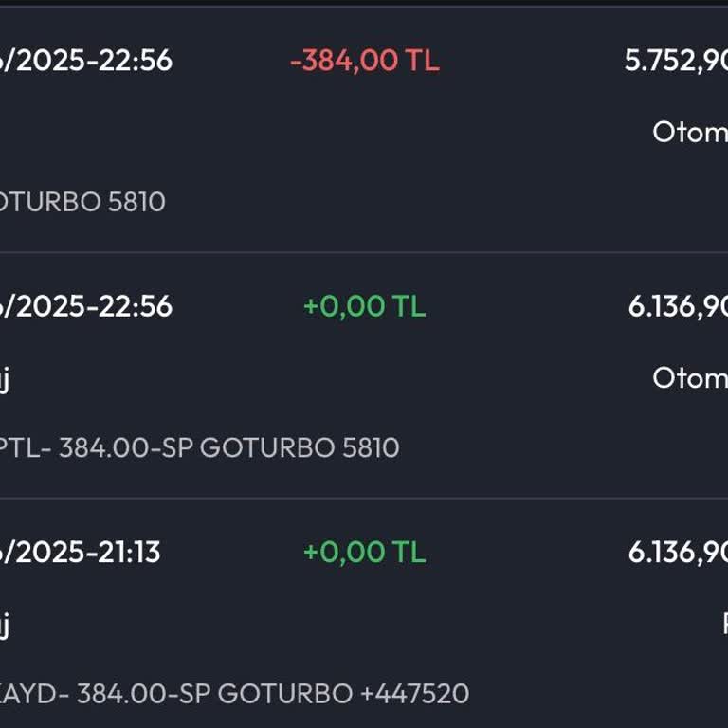
Task: Select the 5.752,90 balance value
Action: tap(675, 61)
